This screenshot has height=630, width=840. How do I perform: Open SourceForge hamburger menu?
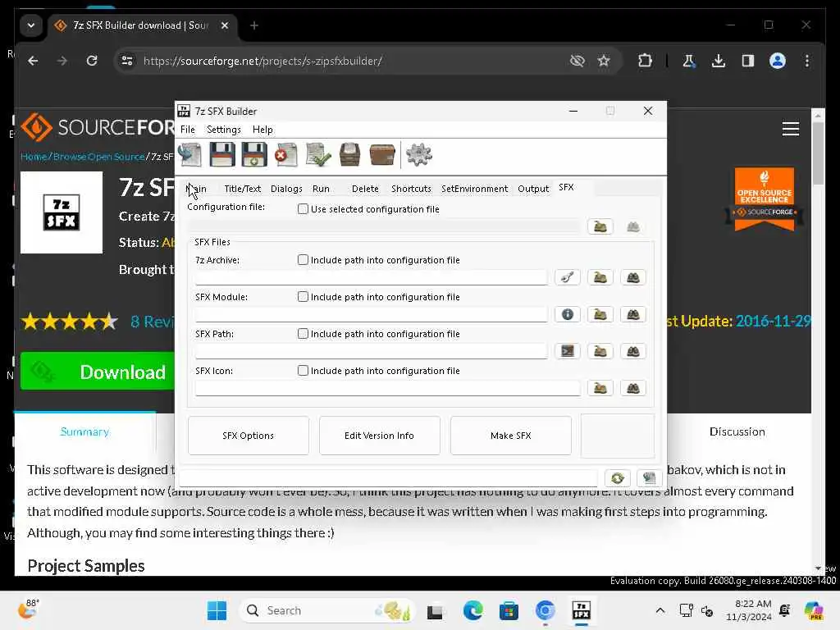pos(790,129)
